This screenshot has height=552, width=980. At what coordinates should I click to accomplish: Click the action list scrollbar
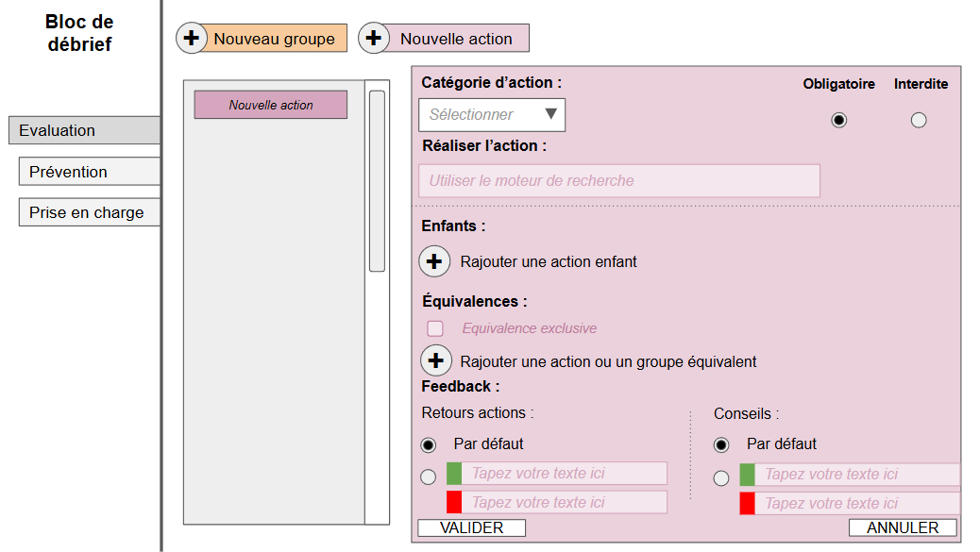coord(377,181)
